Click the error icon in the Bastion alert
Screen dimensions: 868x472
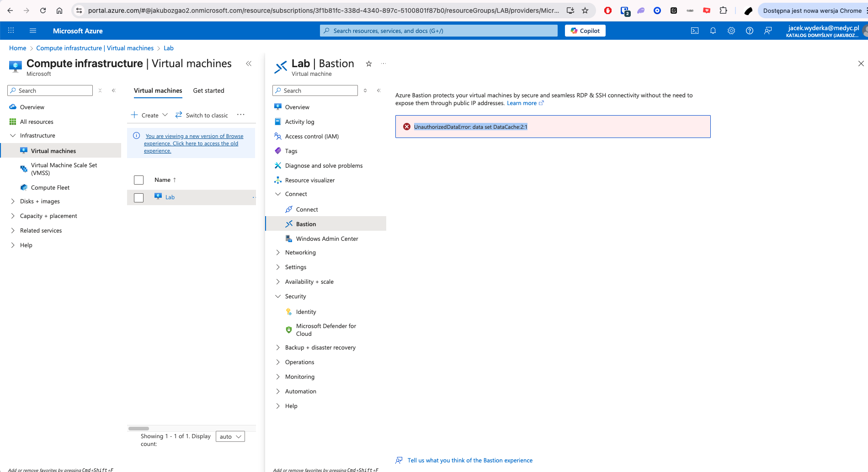click(x=407, y=127)
